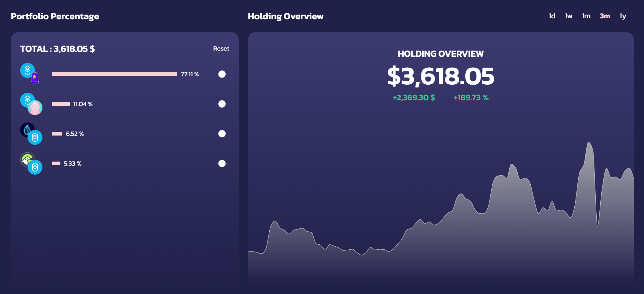The height and width of the screenshot is (294, 644).
Task: Click the blue flame and Fantom pair icon
Action: [x=31, y=134]
